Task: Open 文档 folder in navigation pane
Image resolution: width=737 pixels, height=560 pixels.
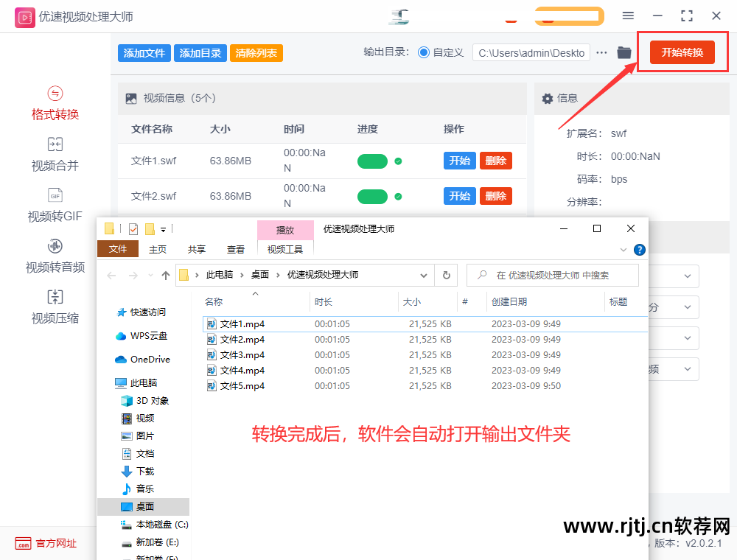Action: (139, 454)
